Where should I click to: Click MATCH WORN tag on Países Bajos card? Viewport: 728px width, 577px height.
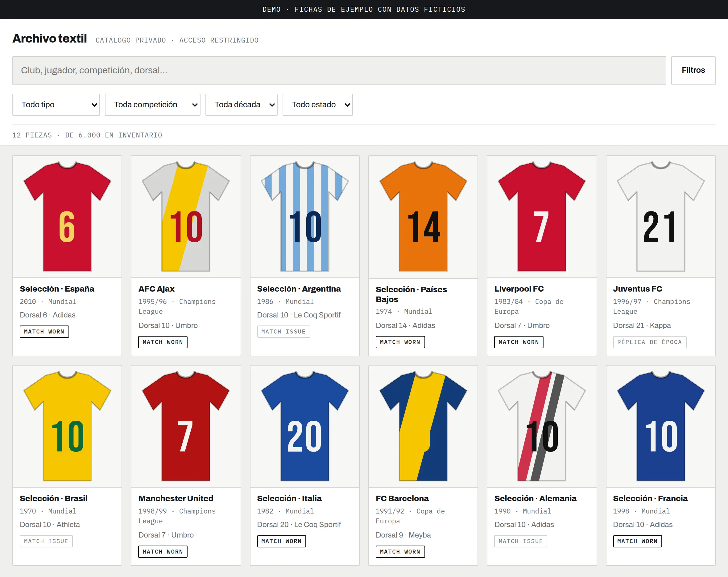(400, 342)
